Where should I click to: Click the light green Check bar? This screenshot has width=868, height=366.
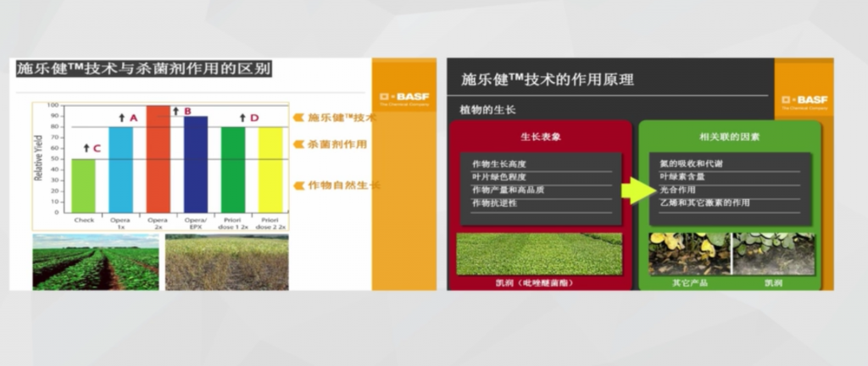83,185
